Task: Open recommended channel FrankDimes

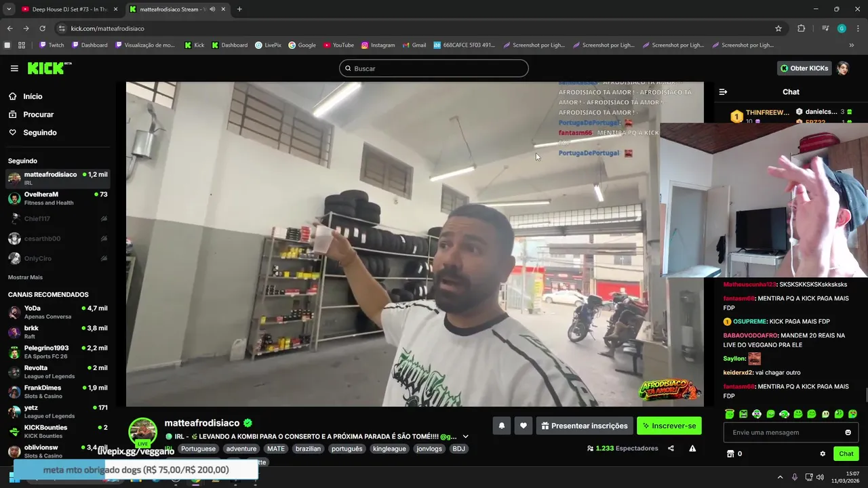Action: coord(58,392)
